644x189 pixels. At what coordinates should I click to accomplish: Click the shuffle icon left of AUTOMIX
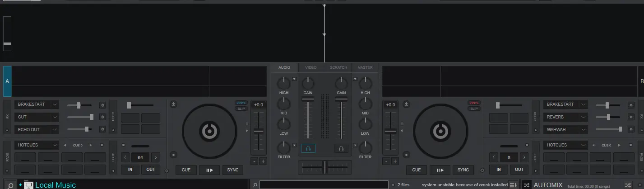(x=526, y=185)
